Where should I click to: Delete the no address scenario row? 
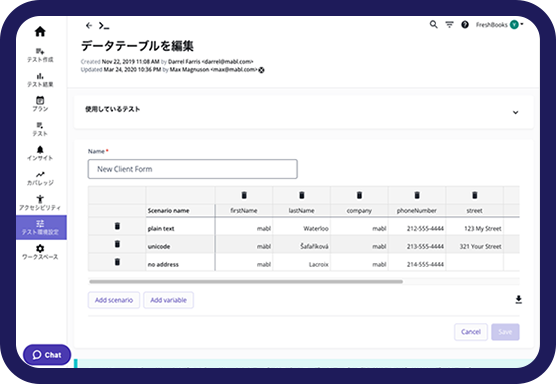tap(117, 262)
